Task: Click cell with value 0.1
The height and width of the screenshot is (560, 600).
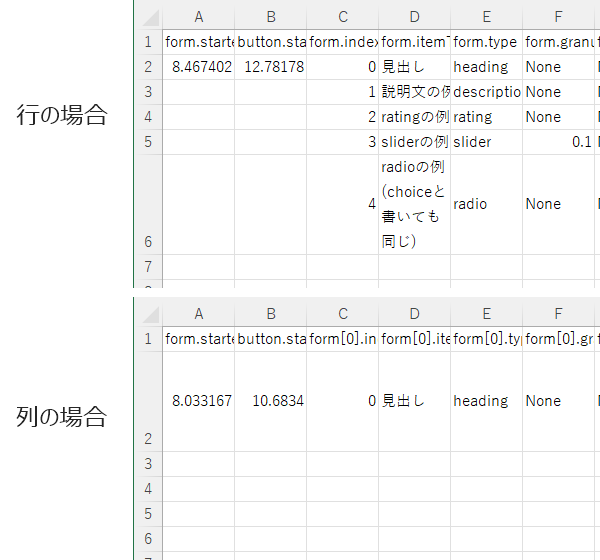Action: tap(558, 142)
